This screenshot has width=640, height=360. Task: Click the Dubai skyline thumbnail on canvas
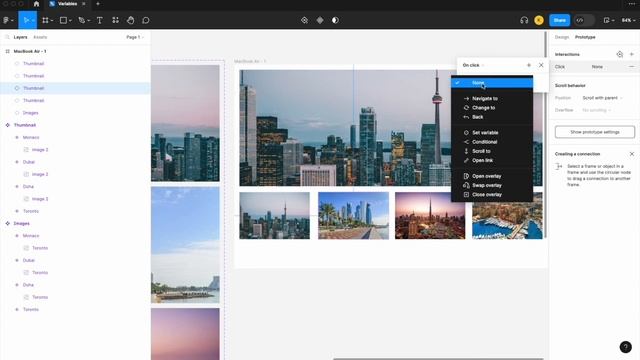pos(430,216)
